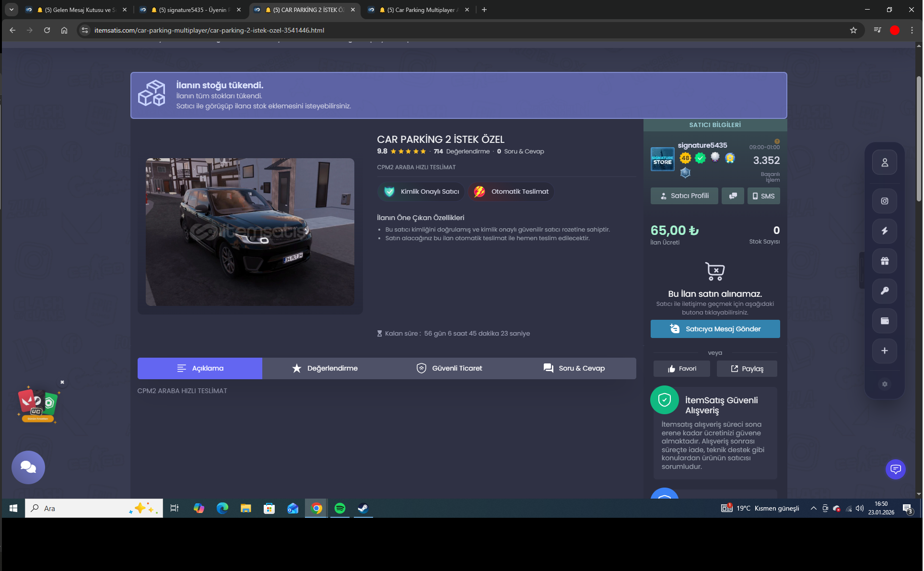Open Steam from the taskbar
The height and width of the screenshot is (571, 924).
(x=363, y=508)
